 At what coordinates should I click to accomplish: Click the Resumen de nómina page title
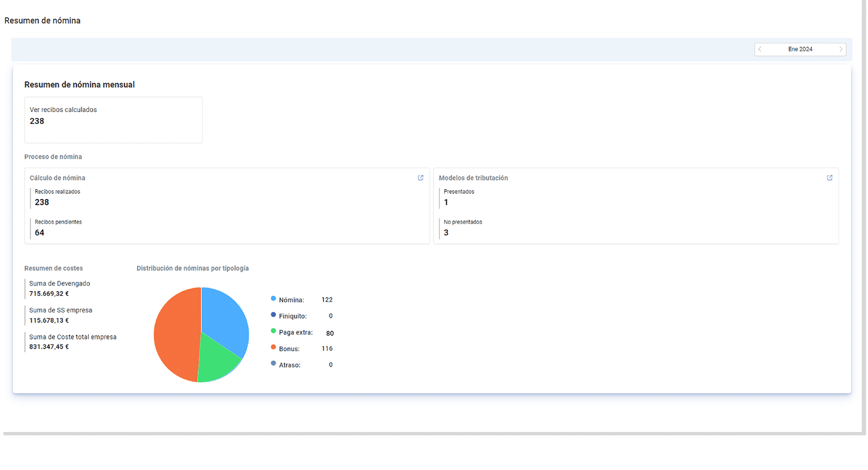[x=42, y=20]
